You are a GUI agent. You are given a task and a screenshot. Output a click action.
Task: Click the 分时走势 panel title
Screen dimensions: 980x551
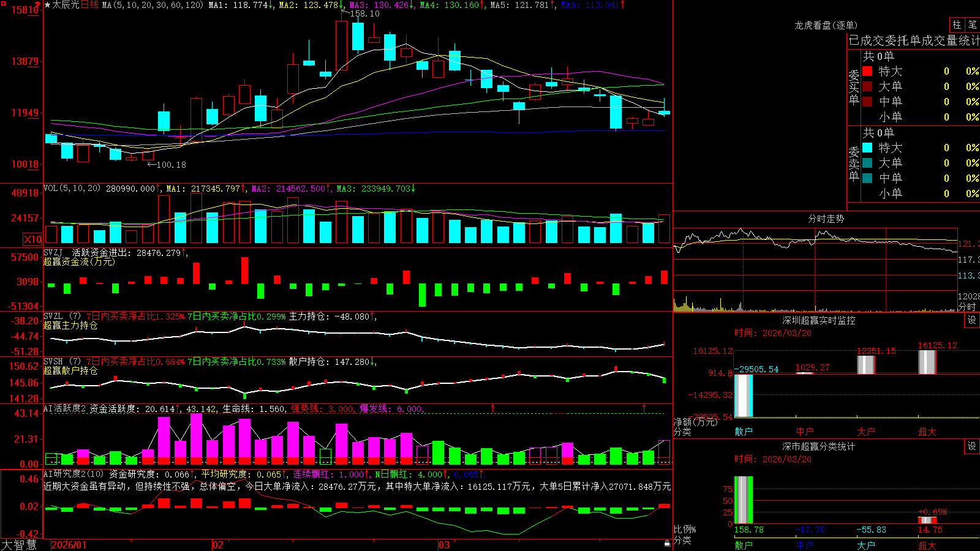point(826,219)
